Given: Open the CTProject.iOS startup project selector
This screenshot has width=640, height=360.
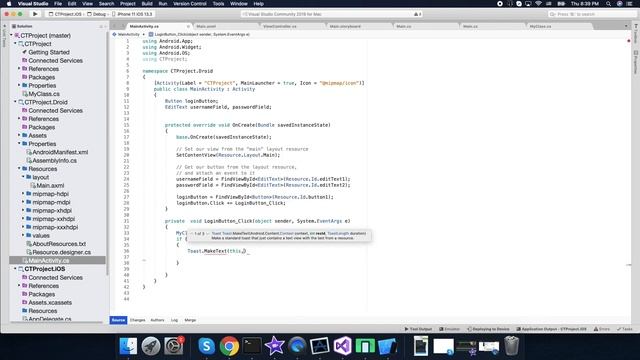Looking at the screenshot, I should [x=65, y=14].
